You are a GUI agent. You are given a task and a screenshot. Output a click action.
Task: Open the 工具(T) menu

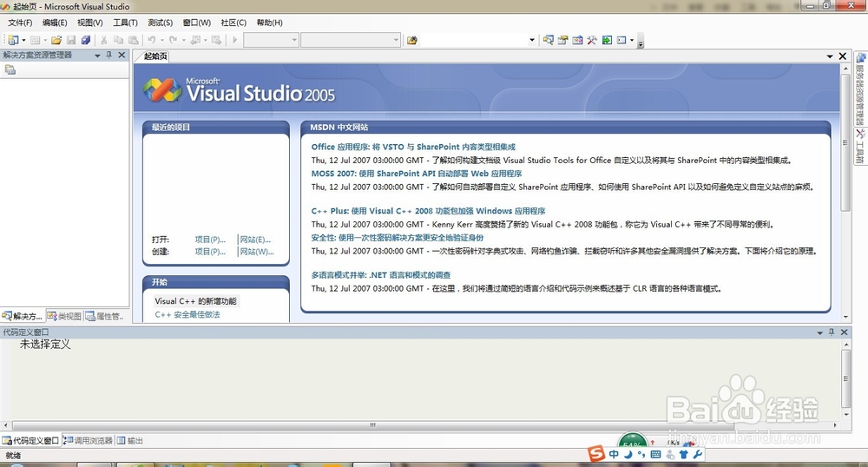(x=125, y=23)
